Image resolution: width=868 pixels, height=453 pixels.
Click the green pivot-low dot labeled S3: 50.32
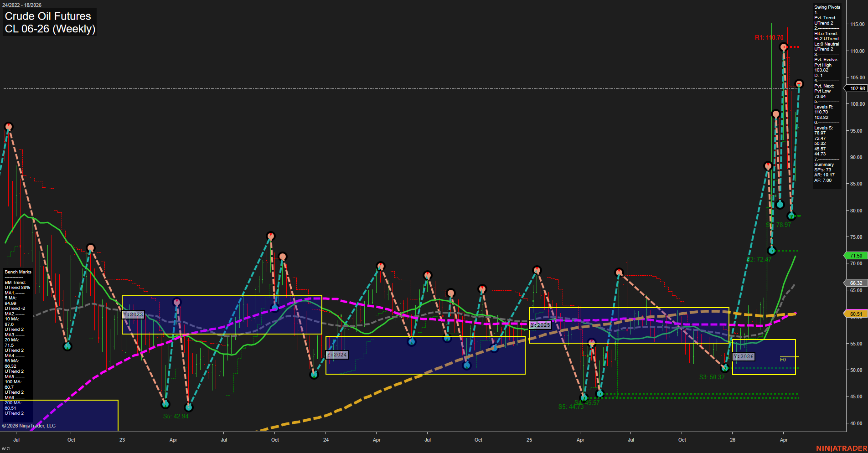[x=726, y=369]
